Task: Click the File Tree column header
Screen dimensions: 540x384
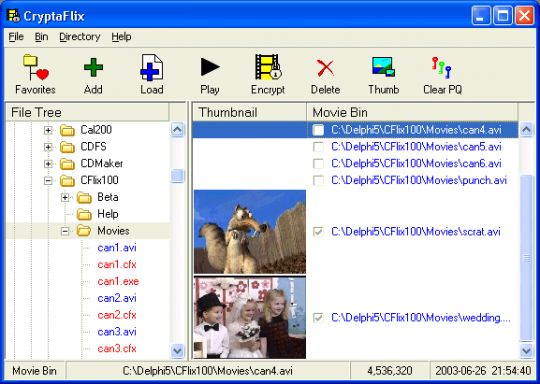Action: pos(88,112)
